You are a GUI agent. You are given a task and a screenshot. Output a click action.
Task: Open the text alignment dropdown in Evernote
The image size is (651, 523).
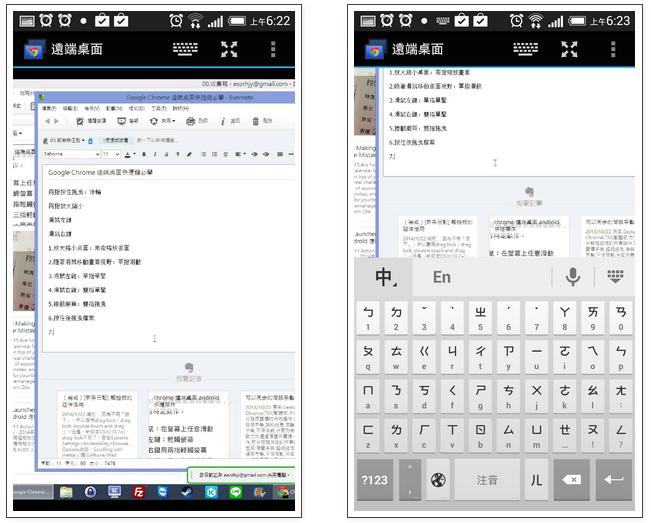coord(240,154)
